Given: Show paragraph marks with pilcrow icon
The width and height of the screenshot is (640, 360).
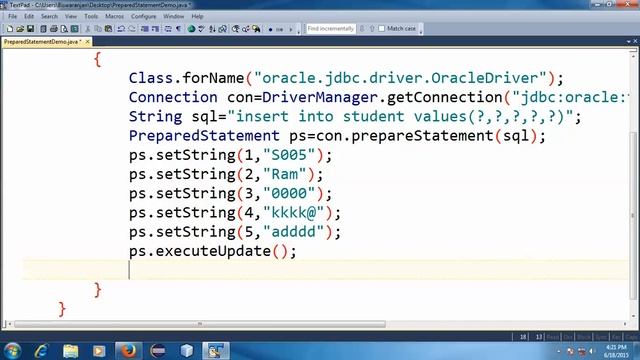Looking at the screenshot, I should (178, 29).
